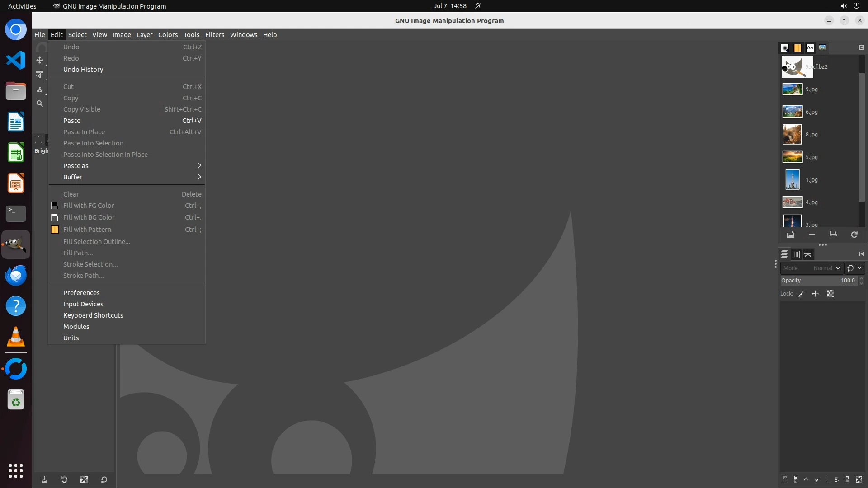Select the 8.jpg thumbnail in history
868x488 pixels.
click(792, 134)
